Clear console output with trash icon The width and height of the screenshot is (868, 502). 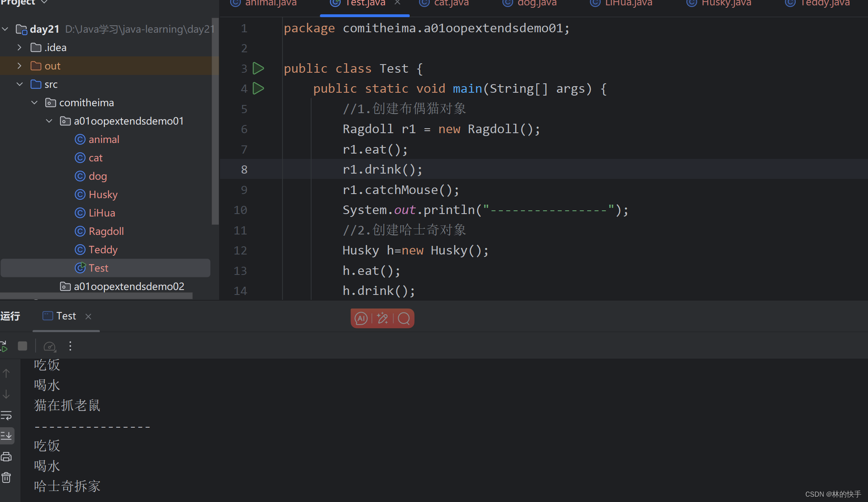pos(6,477)
